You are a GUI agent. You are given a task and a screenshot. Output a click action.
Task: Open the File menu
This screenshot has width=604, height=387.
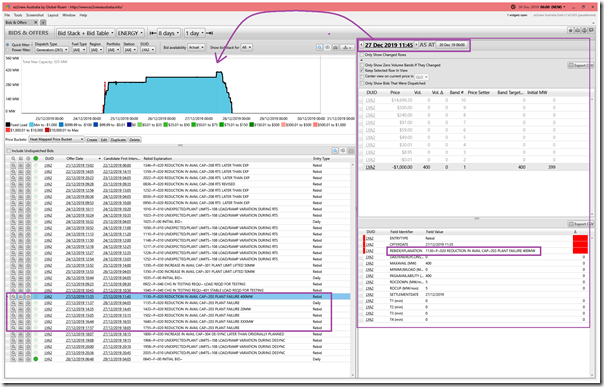(7, 15)
